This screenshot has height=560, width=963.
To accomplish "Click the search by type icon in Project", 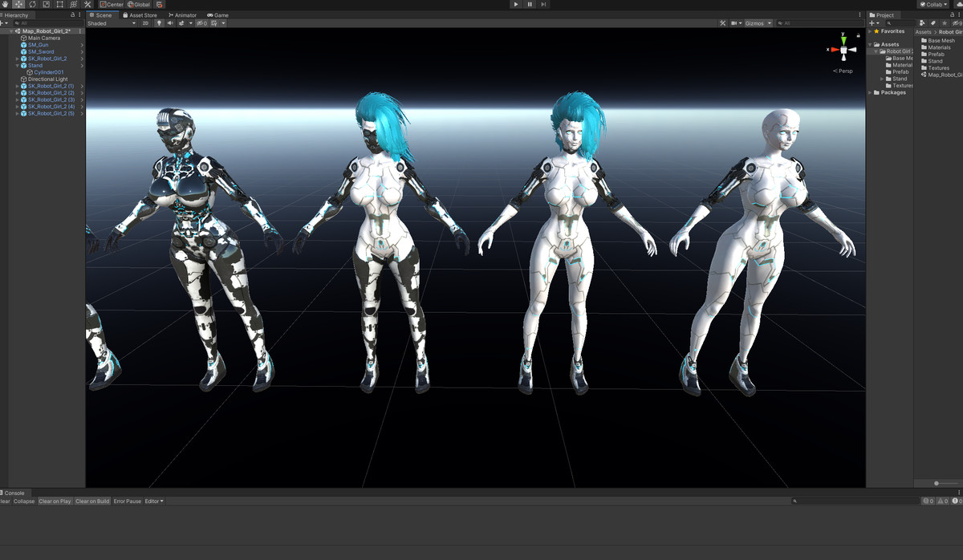I will [x=923, y=23].
